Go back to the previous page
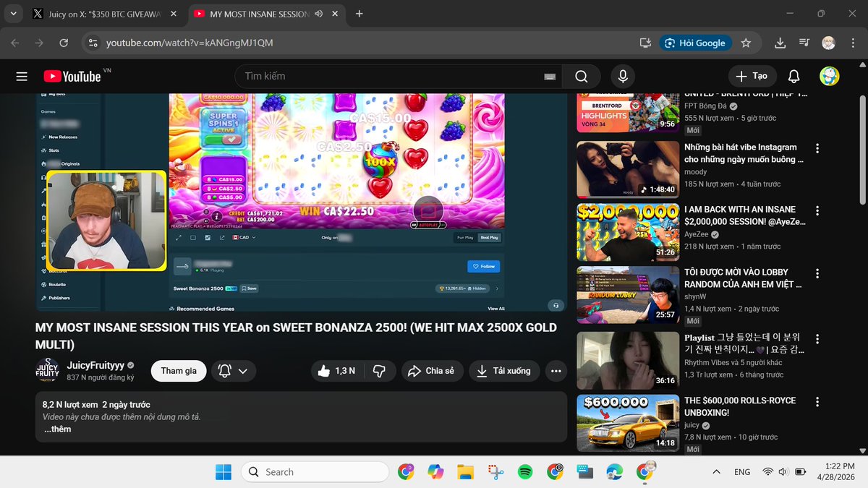This screenshot has height=488, width=868. (15, 43)
